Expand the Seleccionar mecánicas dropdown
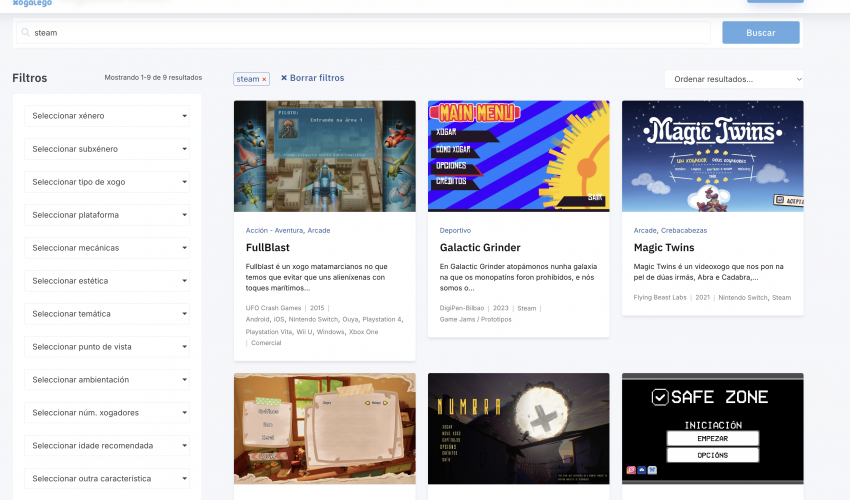 pos(107,247)
